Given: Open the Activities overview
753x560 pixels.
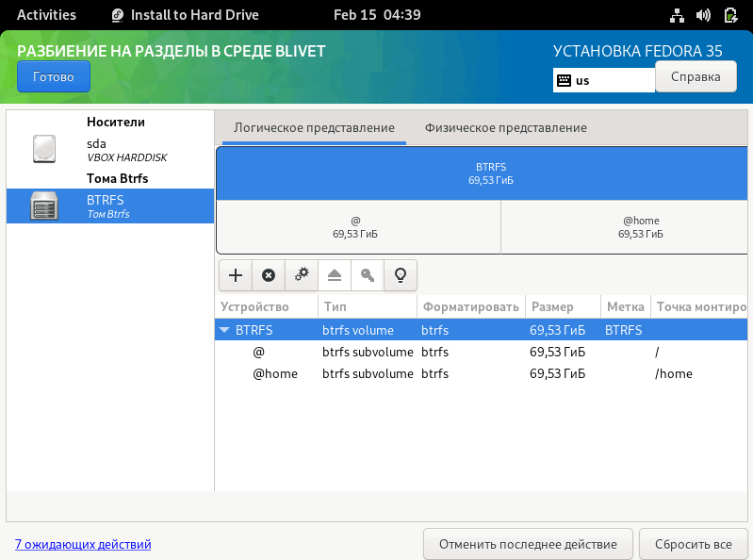Looking at the screenshot, I should point(46,15).
